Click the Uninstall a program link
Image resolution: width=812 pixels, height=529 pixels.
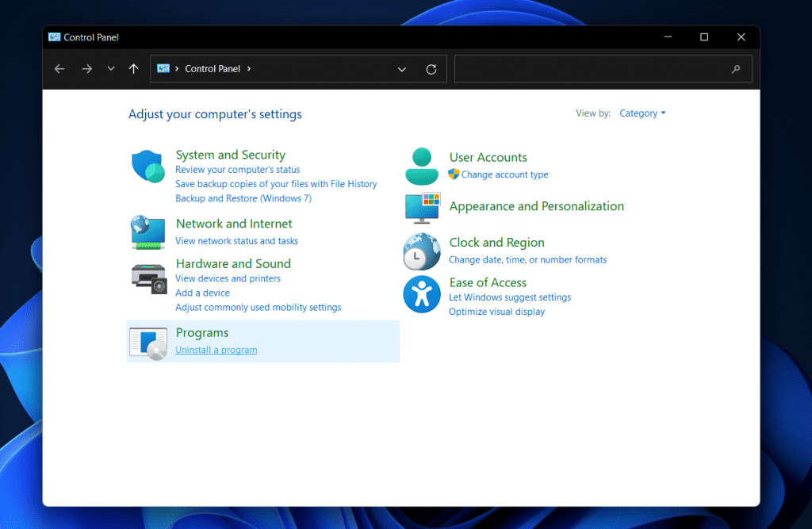pos(216,350)
